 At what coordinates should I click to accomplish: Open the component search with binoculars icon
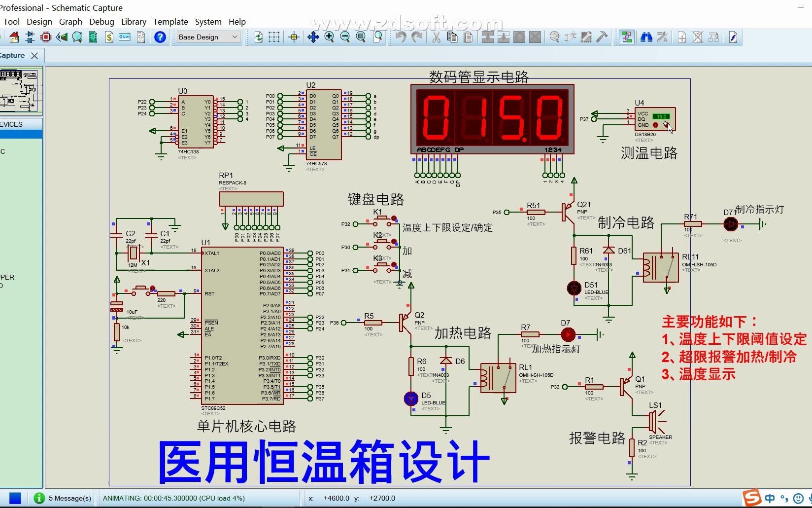[646, 37]
